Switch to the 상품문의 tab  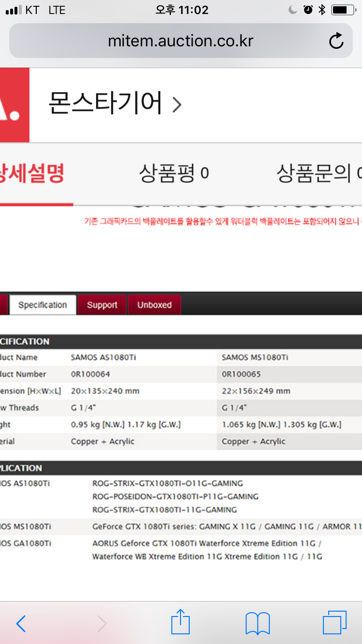coord(319,173)
